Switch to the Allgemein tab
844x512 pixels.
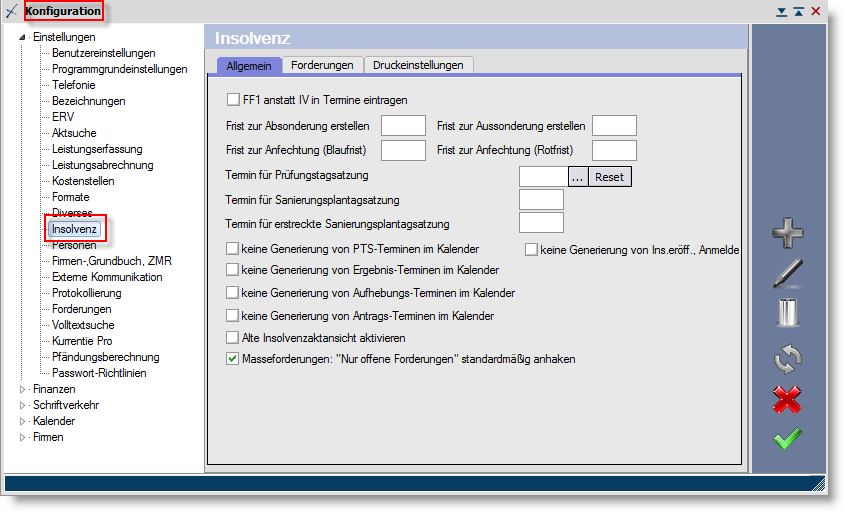249,66
